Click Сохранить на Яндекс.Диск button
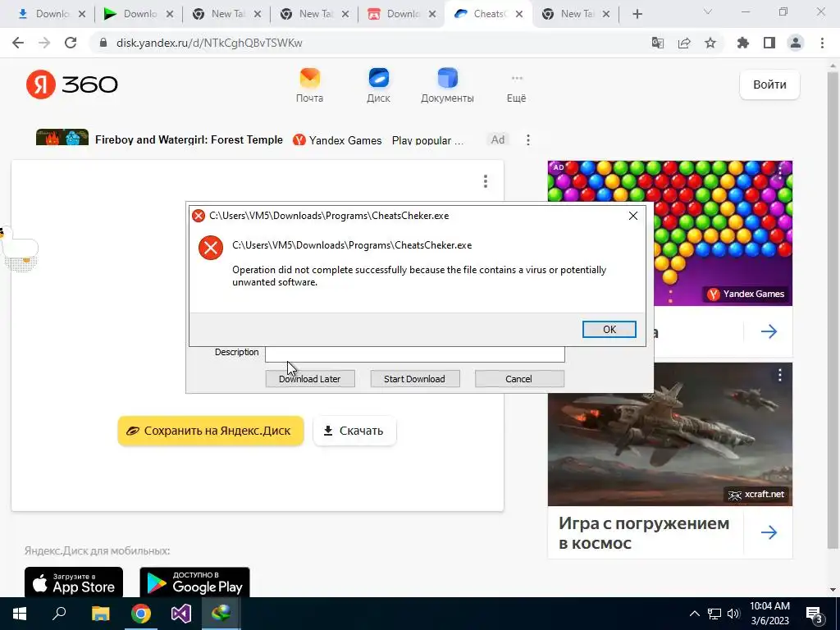Screen dimensions: 840x630 coord(211,431)
